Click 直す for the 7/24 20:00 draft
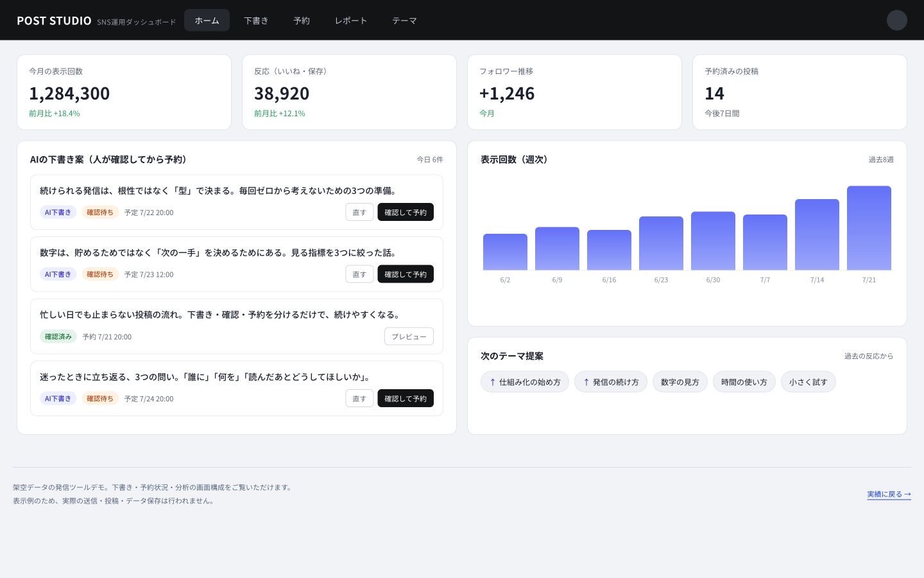 coord(359,398)
